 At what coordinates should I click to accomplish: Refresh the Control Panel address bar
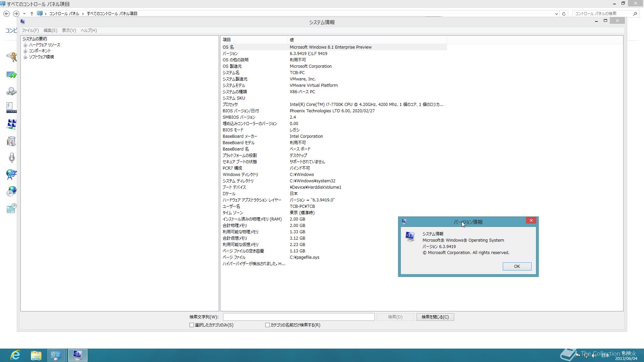(x=564, y=14)
